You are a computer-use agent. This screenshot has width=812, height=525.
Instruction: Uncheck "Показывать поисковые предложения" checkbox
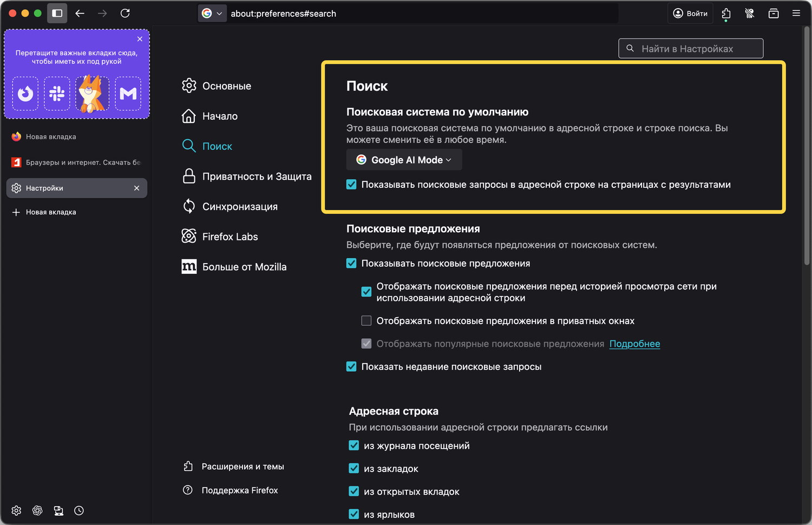pyautogui.click(x=351, y=264)
